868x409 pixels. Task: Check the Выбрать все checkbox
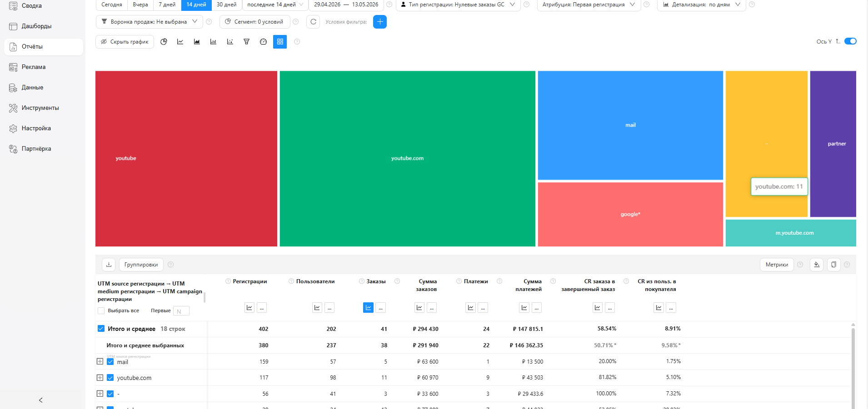(x=101, y=311)
